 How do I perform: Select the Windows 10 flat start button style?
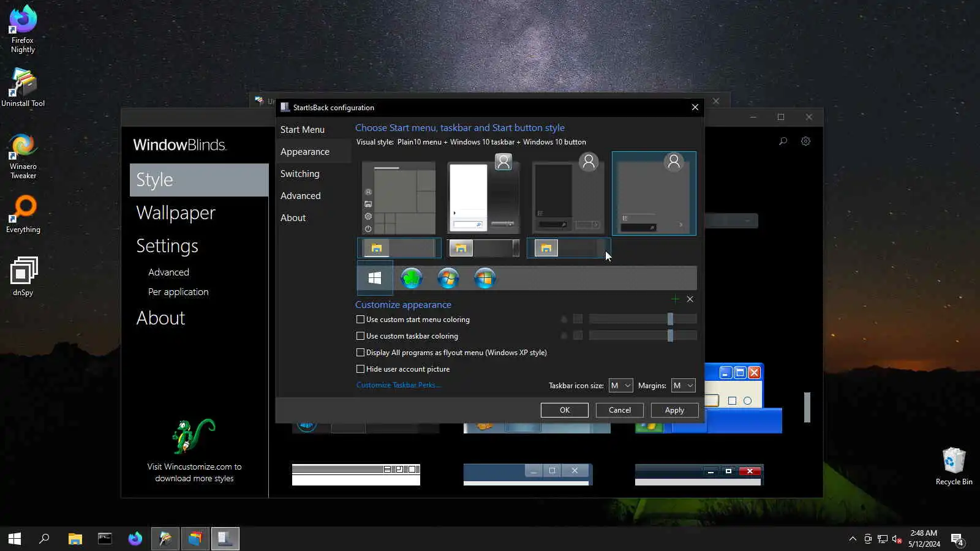click(x=375, y=278)
